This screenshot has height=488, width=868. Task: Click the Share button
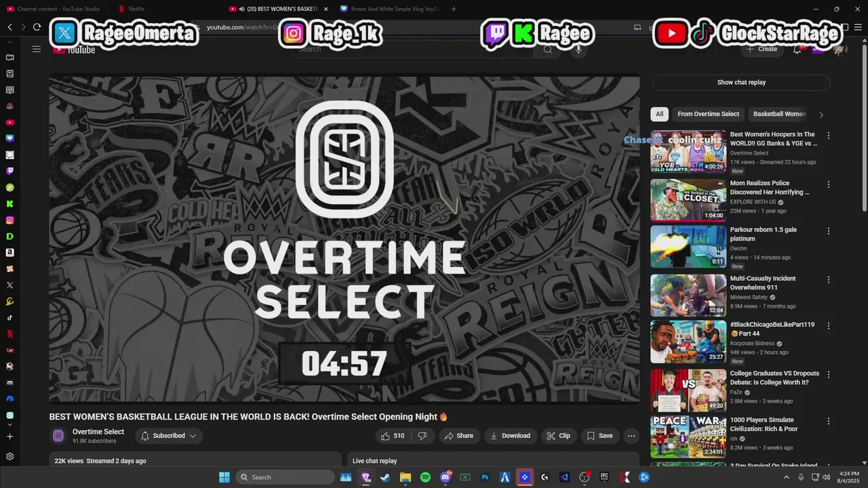coord(459,436)
